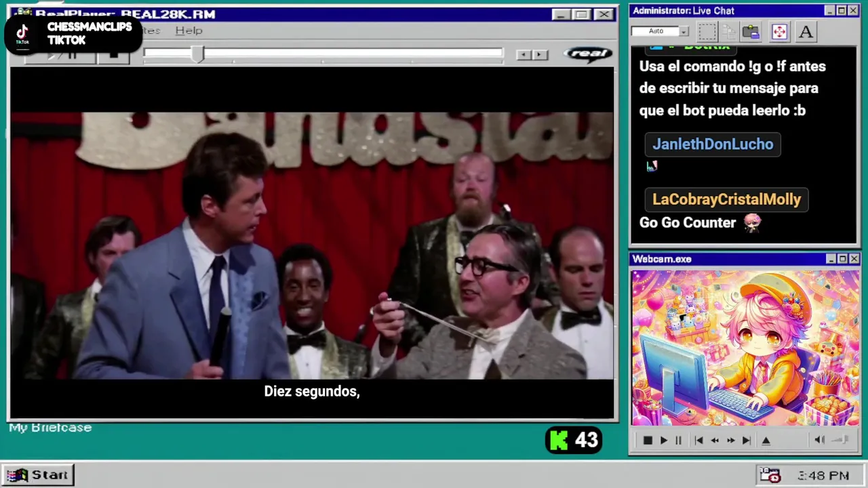
Task: Minimize the RealPlayer window
Action: coord(561,14)
